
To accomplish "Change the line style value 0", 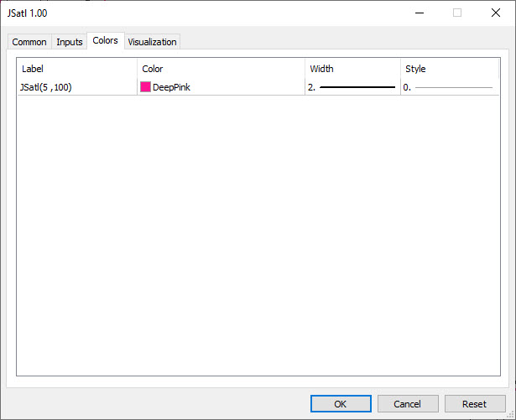I will point(450,87).
